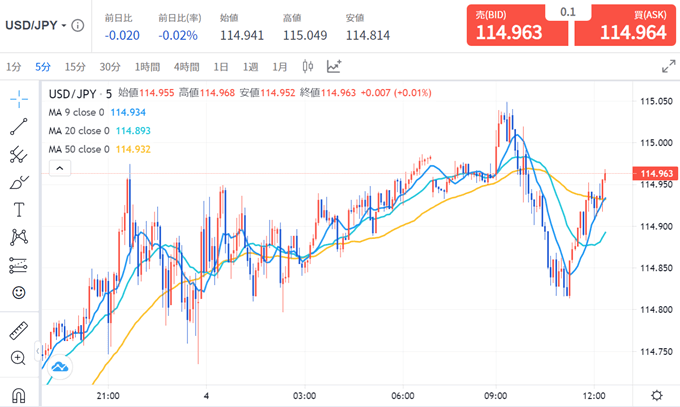Select the brush drawing tool
The height and width of the screenshot is (407, 680).
pyautogui.click(x=19, y=183)
